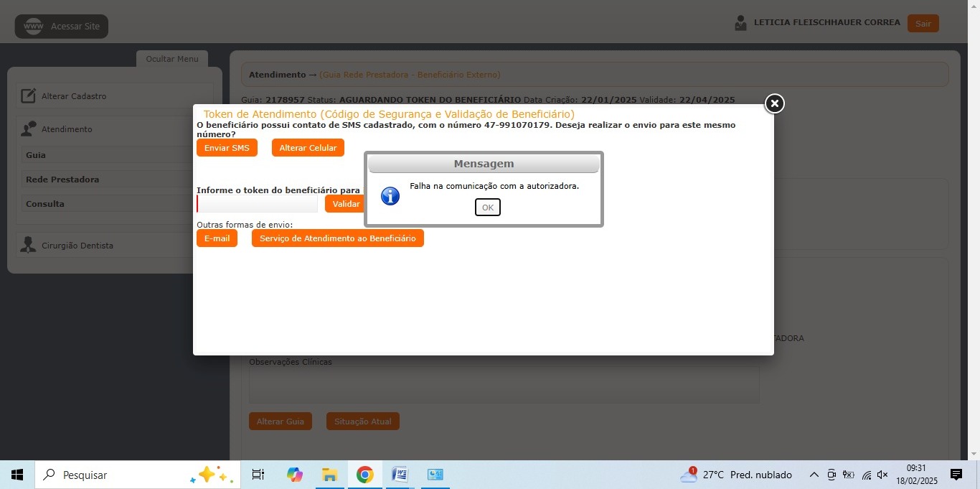Viewport: 980px width, 489px height.
Task: Click the Alterar Guia button
Action: (281, 422)
